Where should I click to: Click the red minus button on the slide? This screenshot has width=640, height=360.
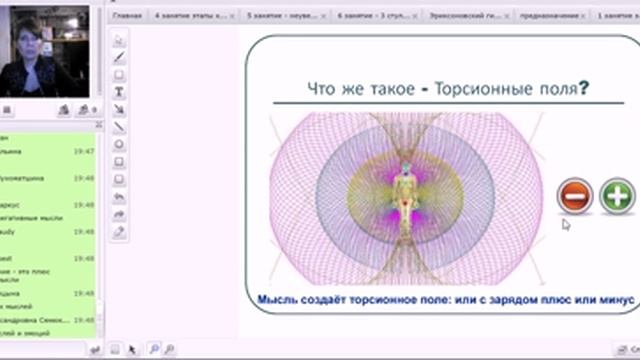tap(575, 196)
